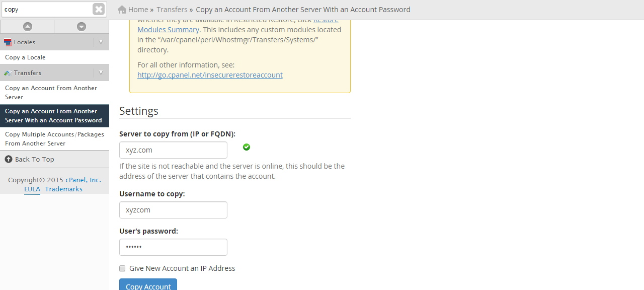Open the insecurerestoreaccount help link
The height and width of the screenshot is (290, 644).
210,75
